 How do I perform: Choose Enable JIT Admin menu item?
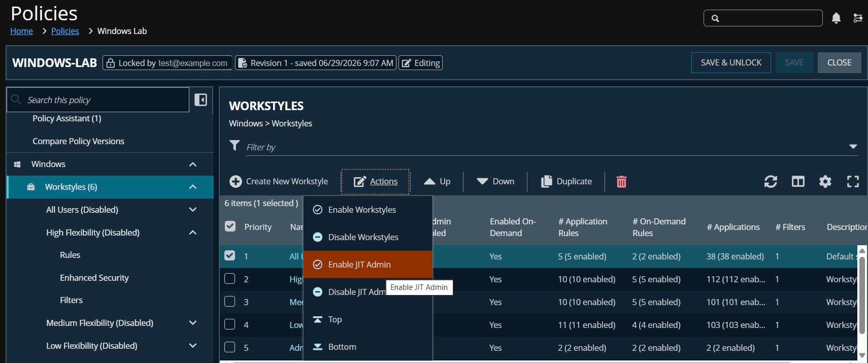coord(368,265)
